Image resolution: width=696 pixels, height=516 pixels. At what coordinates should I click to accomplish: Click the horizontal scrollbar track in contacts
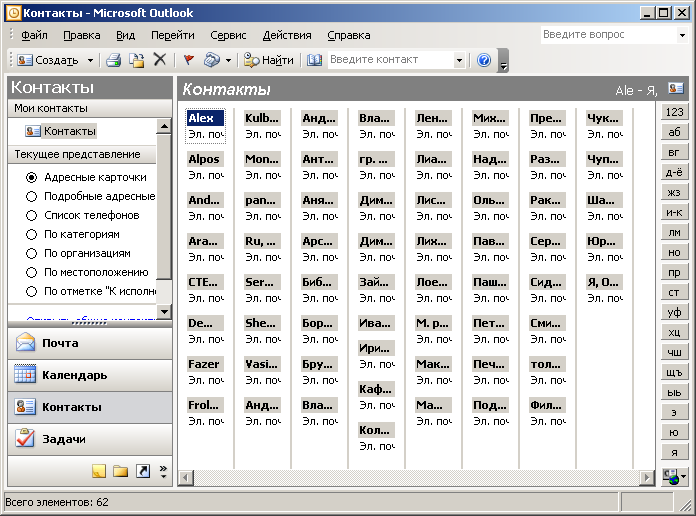416,478
